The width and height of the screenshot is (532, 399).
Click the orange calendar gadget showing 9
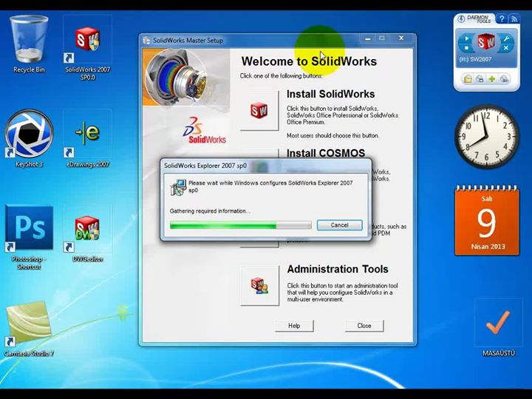[487, 220]
